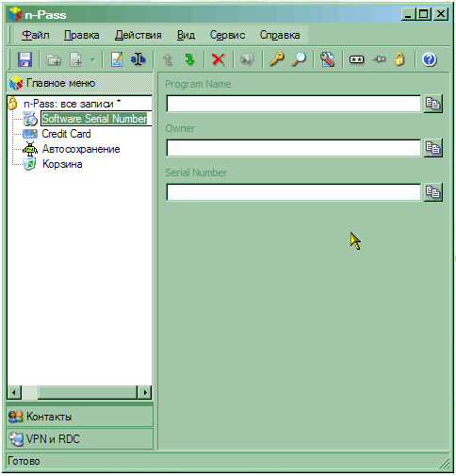Open search with magnifying glass icon
The width and height of the screenshot is (456, 476).
coord(299,59)
